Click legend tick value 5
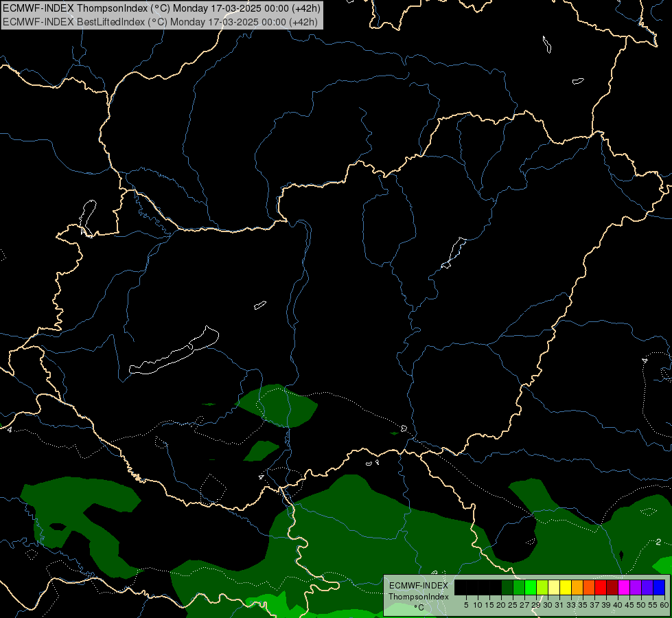The height and width of the screenshot is (618, 672). (466, 605)
